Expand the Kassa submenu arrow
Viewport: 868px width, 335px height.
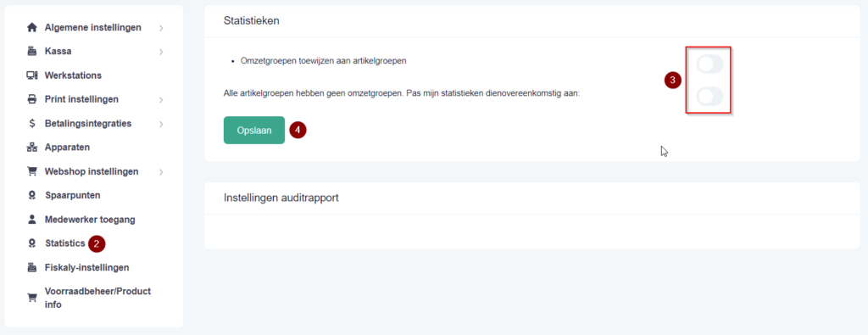coord(161,52)
